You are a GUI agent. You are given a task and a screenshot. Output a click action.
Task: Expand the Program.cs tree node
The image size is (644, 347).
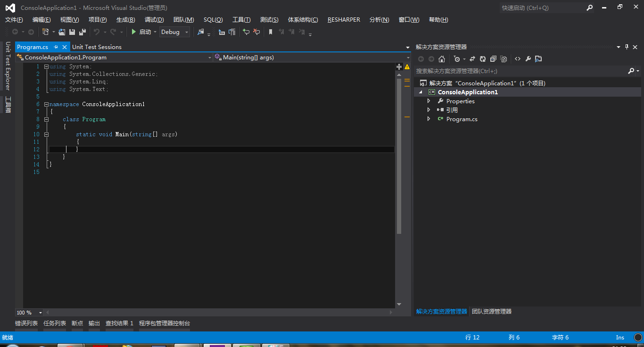(x=429, y=119)
